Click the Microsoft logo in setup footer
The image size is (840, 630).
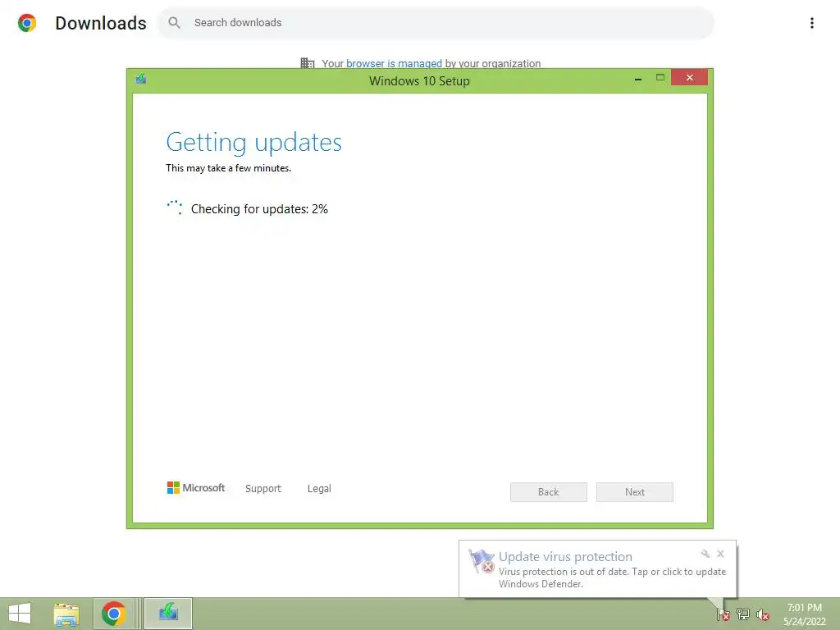(196, 487)
